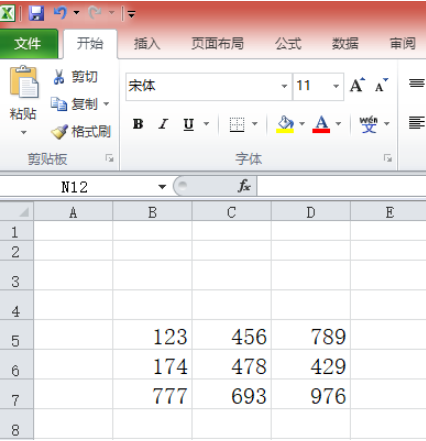This screenshot has width=426, height=441.
Task: Select row 5 header
Action: [x=16, y=335]
